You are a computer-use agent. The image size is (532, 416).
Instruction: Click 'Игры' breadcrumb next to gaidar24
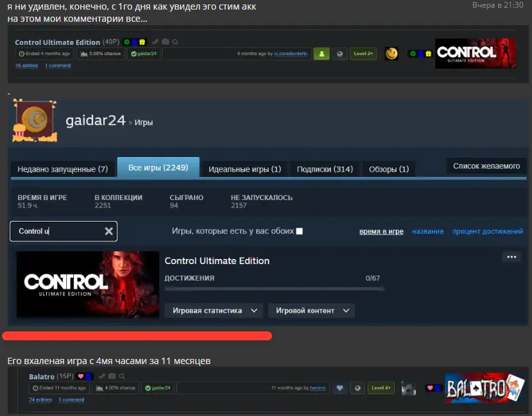[144, 122]
